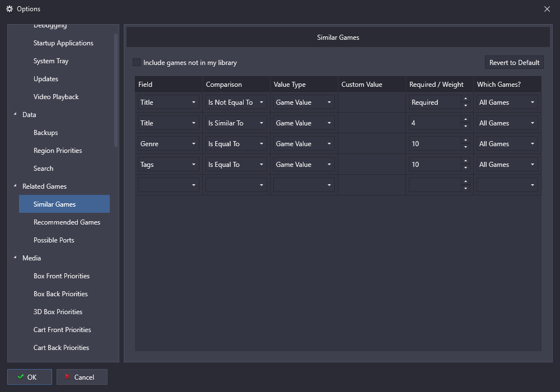Viewport: 560px width, 392px height.
Task: Open Comparison dropdown in Tags row
Action: click(236, 164)
